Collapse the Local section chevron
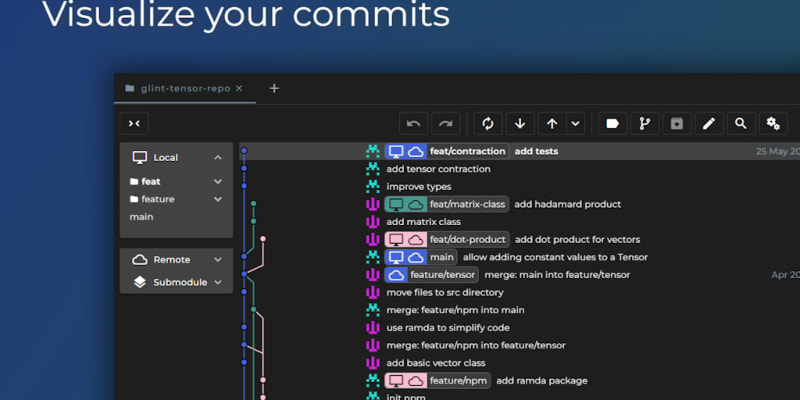This screenshot has height=400, width=800. pos(218,158)
